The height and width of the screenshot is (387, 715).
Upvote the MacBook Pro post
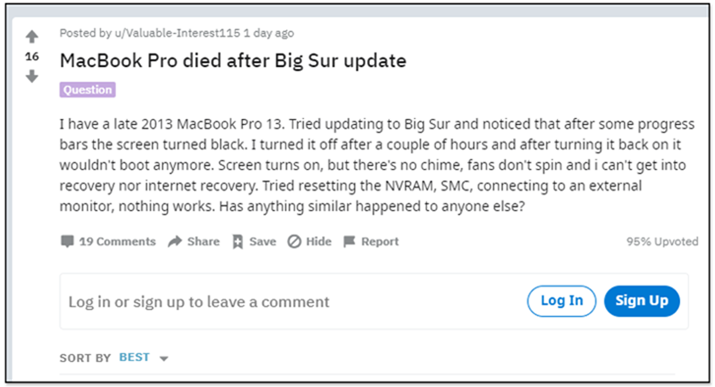(x=32, y=36)
